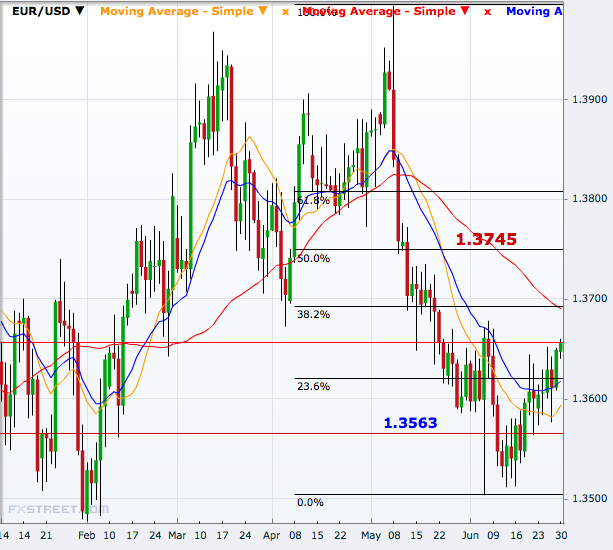
Task: Click the 1.3900 price axis label
Action: pyautogui.click(x=590, y=99)
